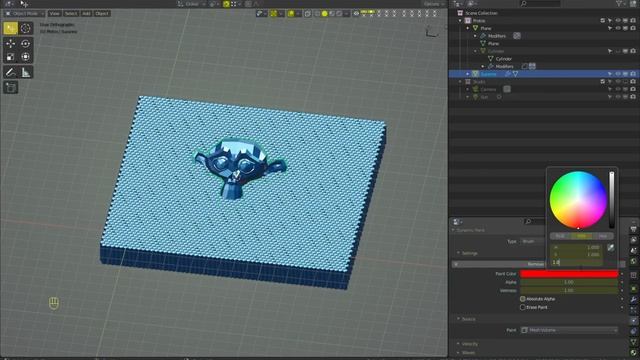This screenshot has width=640, height=360.
Task: Select the Select Box tool
Action: click(11, 28)
